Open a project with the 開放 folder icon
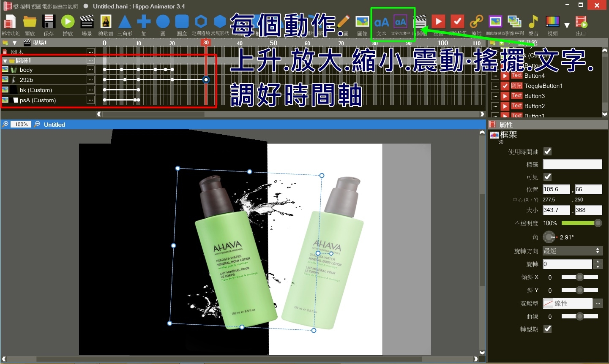This screenshot has width=609, height=364. click(x=30, y=22)
